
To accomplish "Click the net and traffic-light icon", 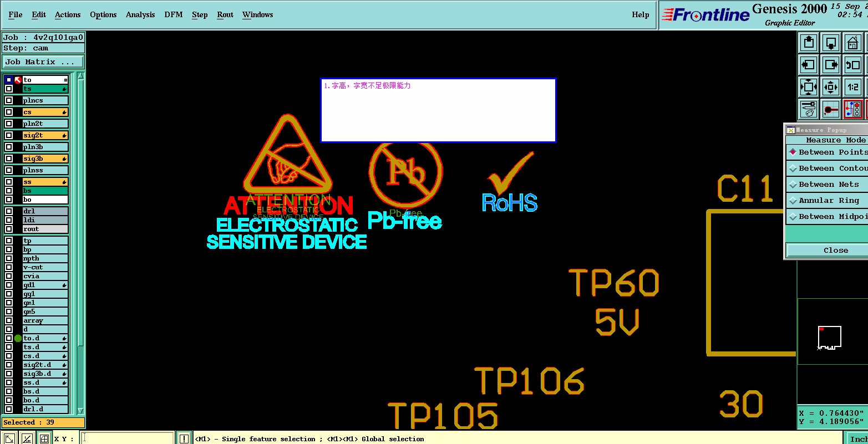I will tap(853, 109).
